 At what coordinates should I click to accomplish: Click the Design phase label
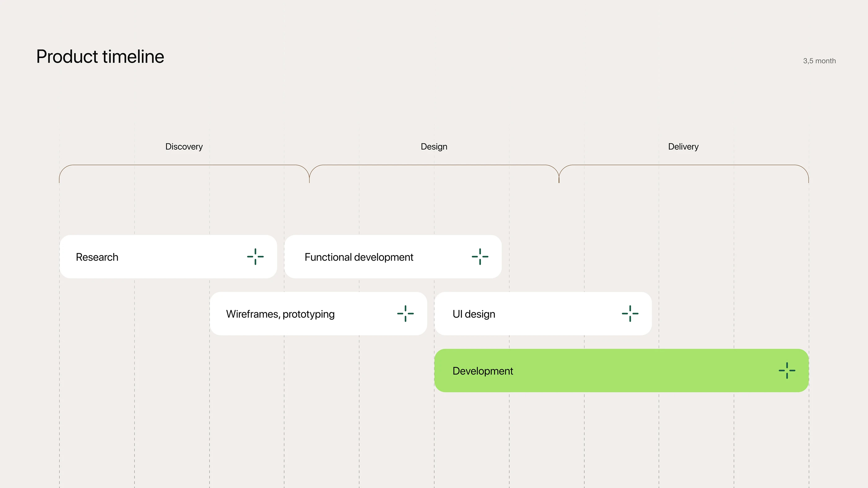434,147
